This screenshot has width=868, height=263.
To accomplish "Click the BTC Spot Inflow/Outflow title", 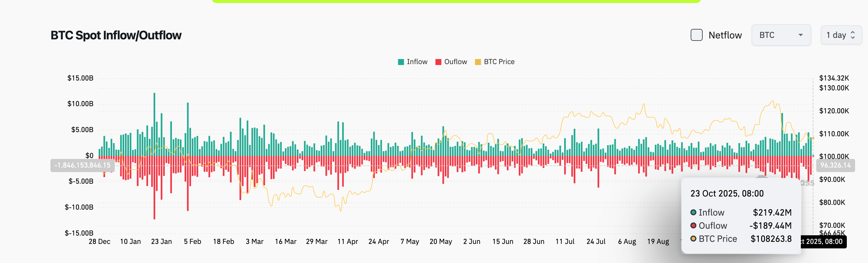I will pos(116,35).
